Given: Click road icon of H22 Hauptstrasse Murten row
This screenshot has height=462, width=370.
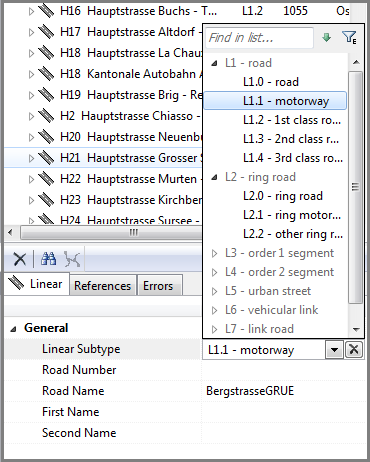Looking at the screenshot, I should [x=46, y=179].
